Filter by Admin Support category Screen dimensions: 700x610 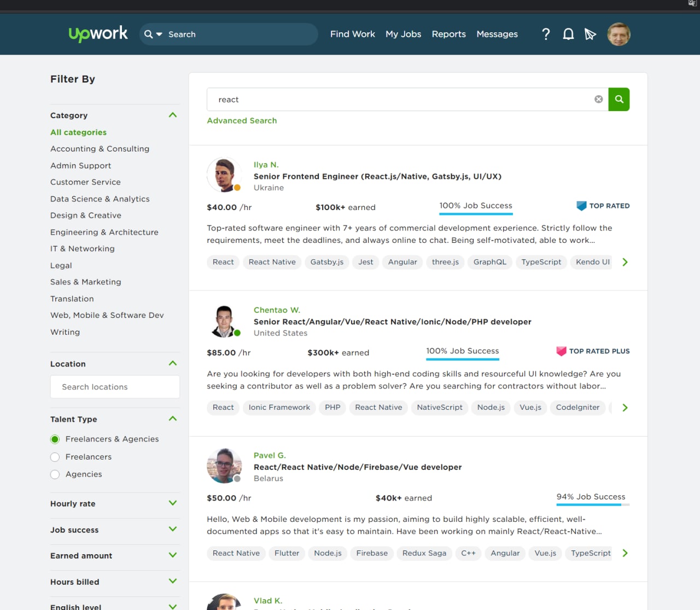80,166
